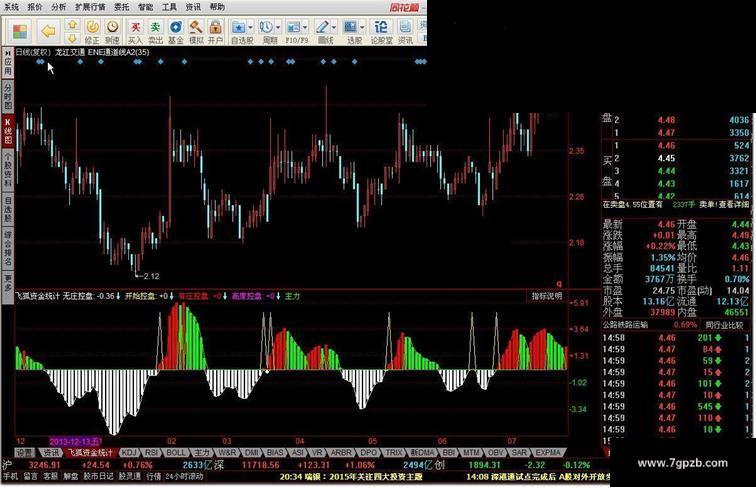The height and width of the screenshot is (487, 756).
Task: Open 综合排名 sidebar tab
Action: tap(8, 248)
